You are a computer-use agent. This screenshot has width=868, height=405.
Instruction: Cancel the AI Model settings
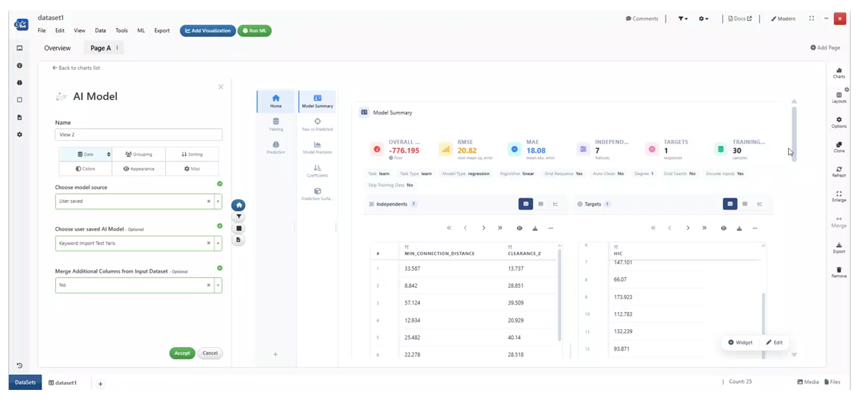210,353
